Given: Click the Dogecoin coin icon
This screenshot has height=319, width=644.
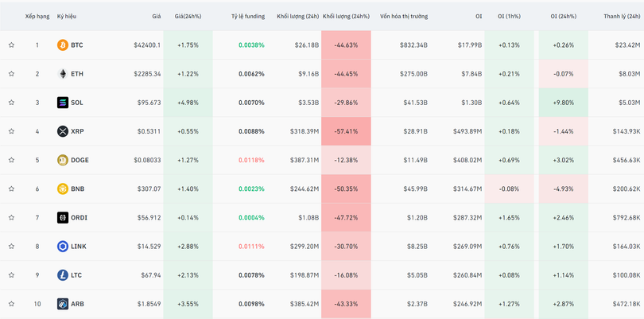Looking at the screenshot, I should (63, 160).
